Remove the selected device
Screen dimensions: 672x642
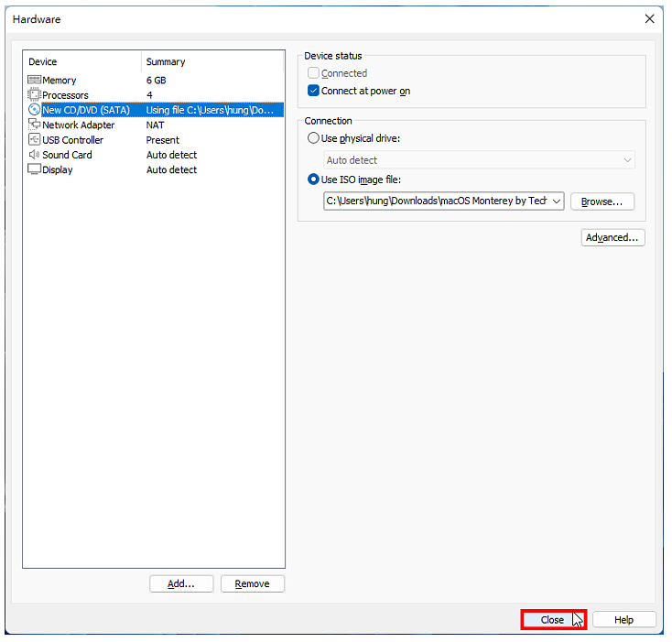(253, 584)
